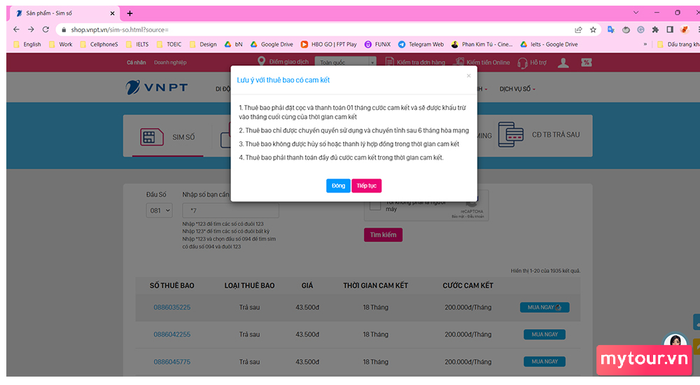Click the phone with card icon
This screenshot has height=385, width=700.
pos(510,134)
